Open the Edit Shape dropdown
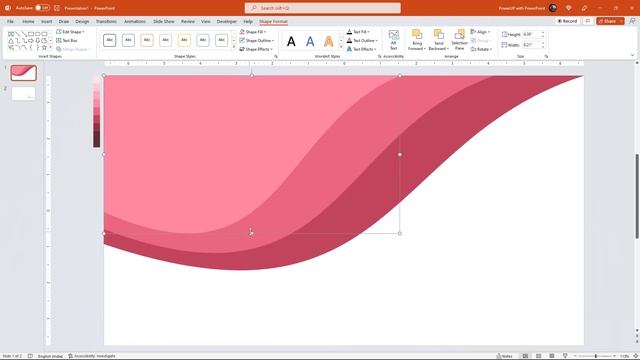 pos(70,32)
